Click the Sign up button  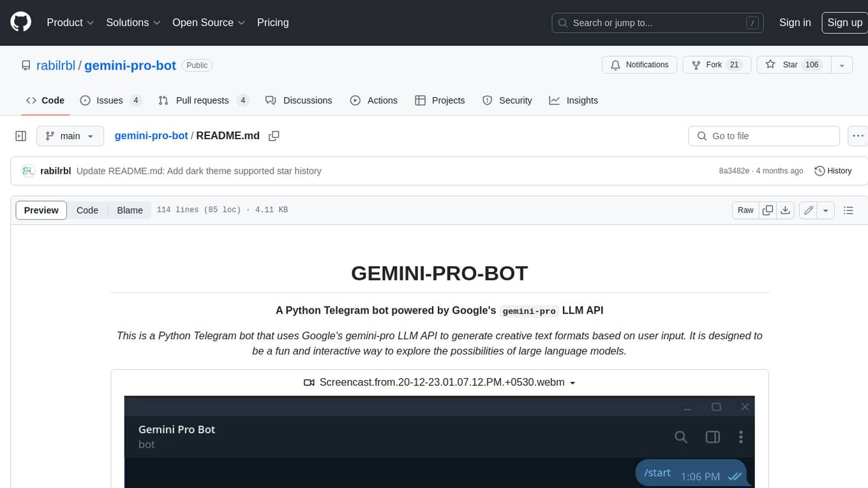pos(844,22)
